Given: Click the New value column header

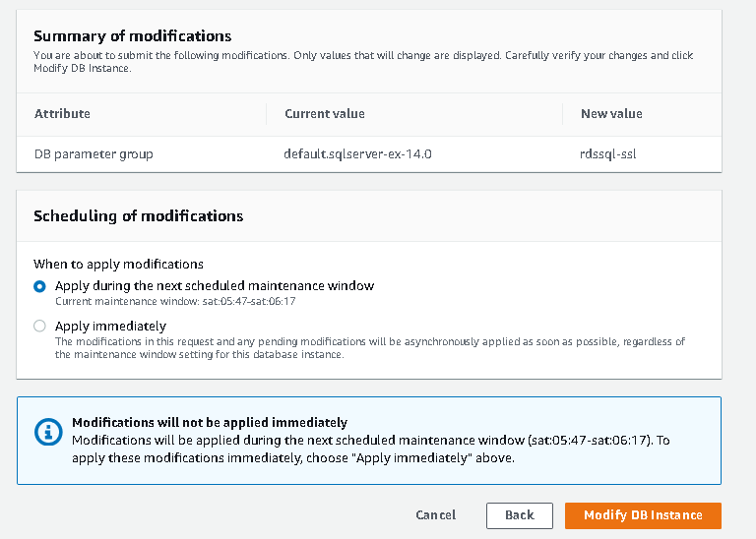Looking at the screenshot, I should click(x=611, y=114).
